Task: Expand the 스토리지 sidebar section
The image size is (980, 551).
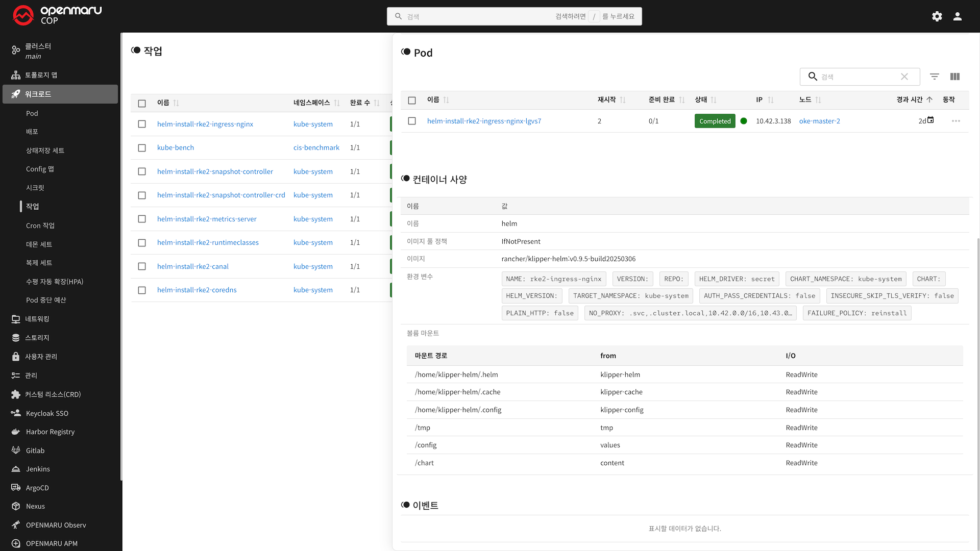Action: click(37, 338)
